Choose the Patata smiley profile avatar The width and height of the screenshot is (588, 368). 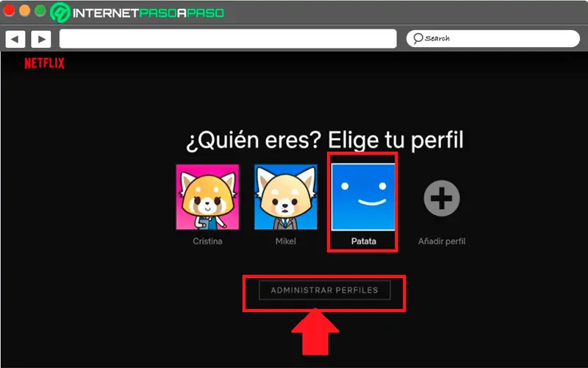pyautogui.click(x=363, y=197)
